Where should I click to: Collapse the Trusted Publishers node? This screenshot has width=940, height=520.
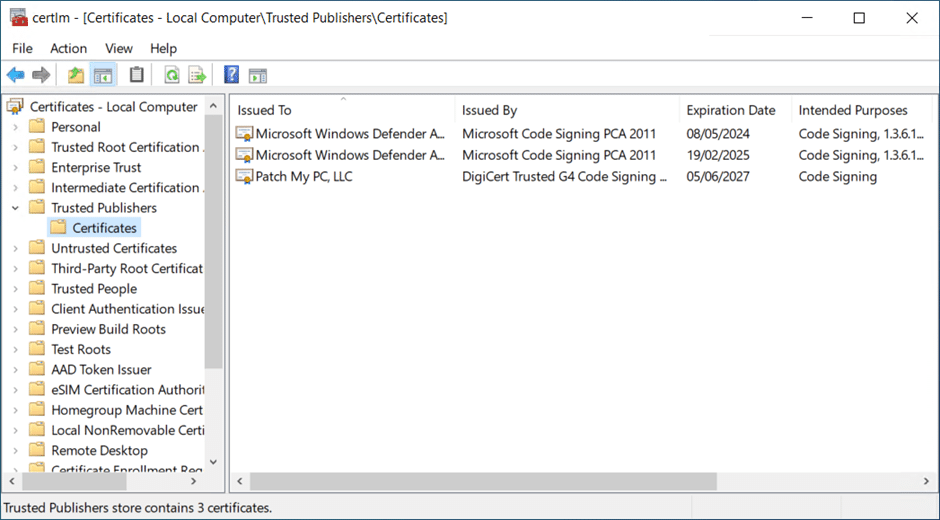[x=15, y=208]
